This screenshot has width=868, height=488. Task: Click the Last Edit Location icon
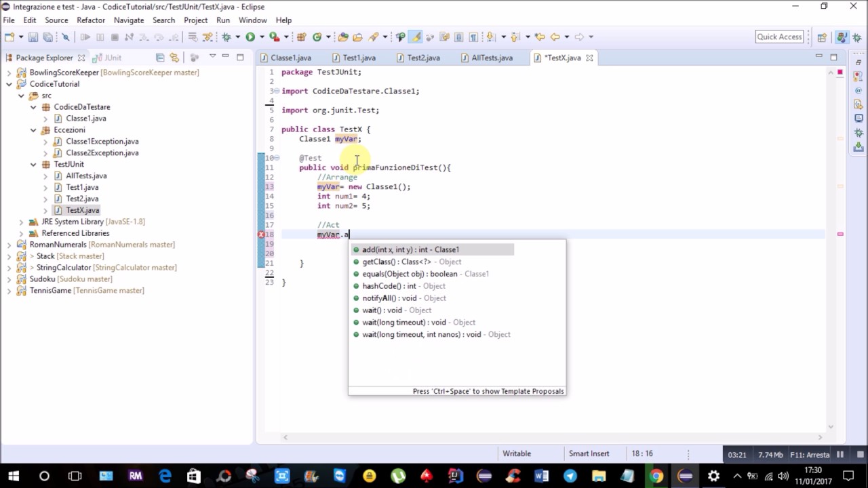[x=540, y=37]
